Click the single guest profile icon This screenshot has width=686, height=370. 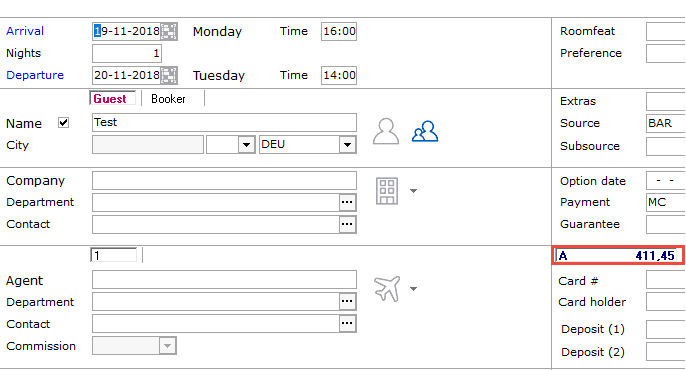tap(386, 131)
